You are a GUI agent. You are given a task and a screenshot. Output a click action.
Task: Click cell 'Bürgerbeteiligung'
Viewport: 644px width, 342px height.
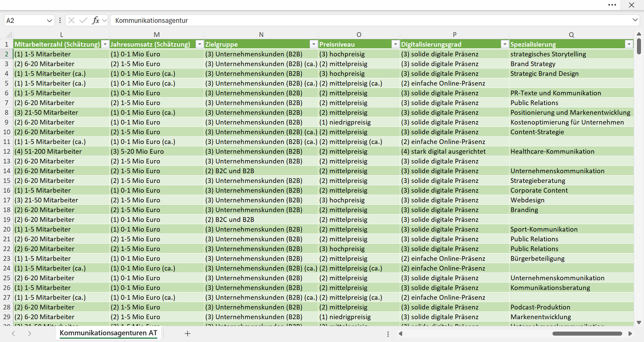coord(571,259)
